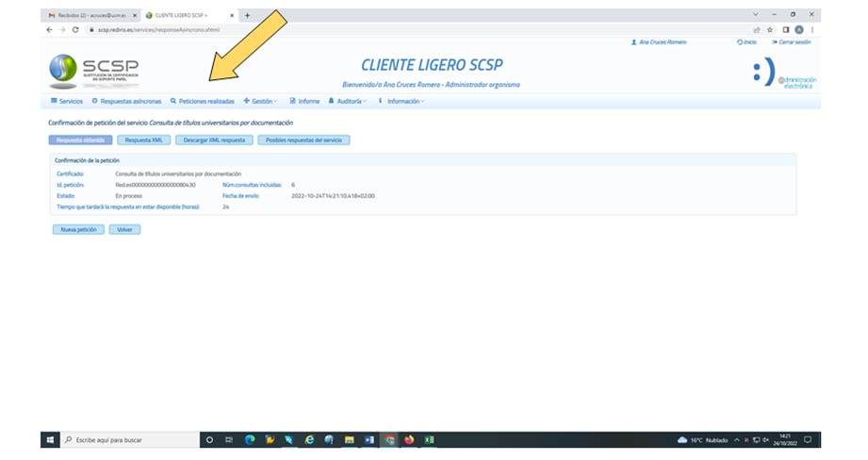This screenshot has width=868, height=460.
Task: Click the 'Núm.consultas incluidas' label
Action: (252, 185)
